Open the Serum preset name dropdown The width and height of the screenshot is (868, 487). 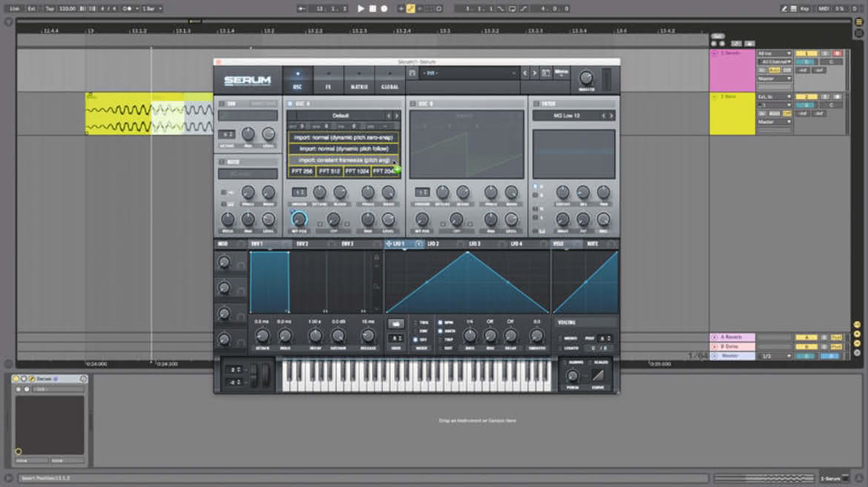pos(469,73)
